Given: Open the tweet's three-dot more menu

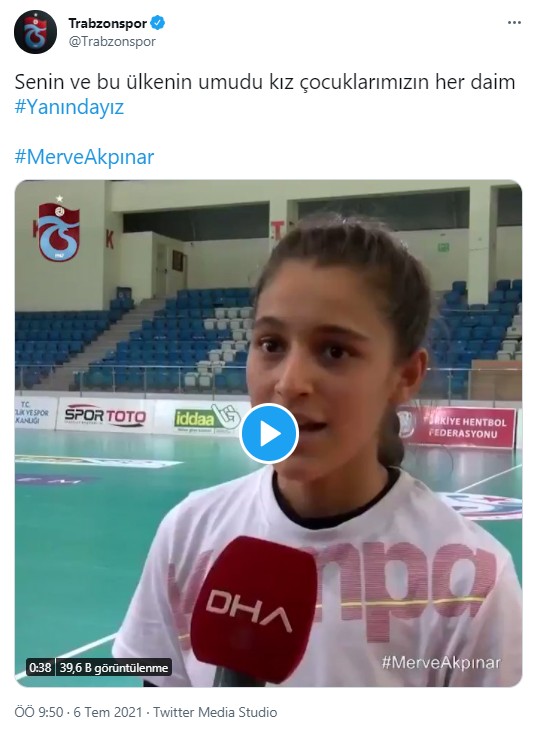Looking at the screenshot, I should point(514,23).
